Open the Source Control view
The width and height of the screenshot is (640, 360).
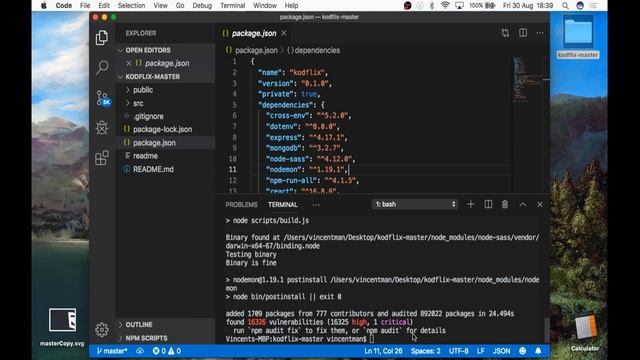pyautogui.click(x=102, y=98)
